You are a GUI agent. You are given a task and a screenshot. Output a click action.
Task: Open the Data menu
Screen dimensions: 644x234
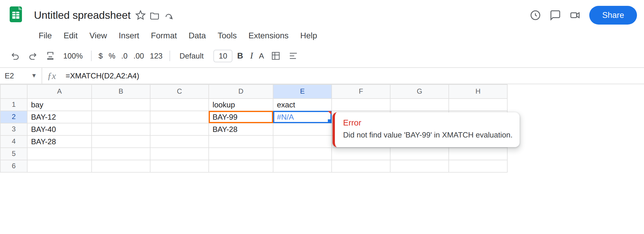(x=197, y=36)
